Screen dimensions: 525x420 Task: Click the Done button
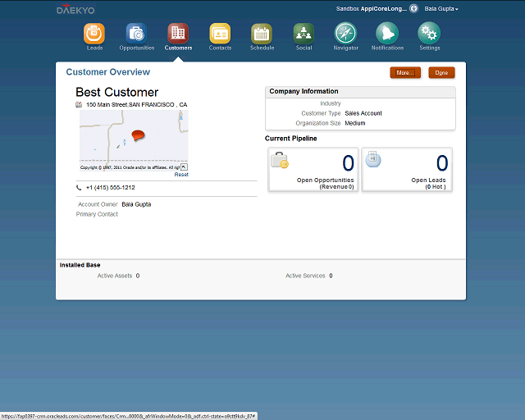(441, 73)
